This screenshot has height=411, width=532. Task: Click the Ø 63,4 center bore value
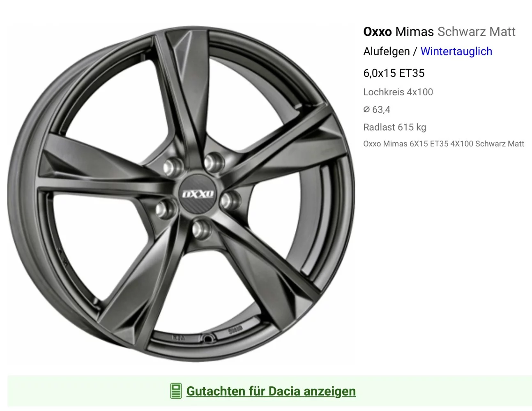[377, 110]
